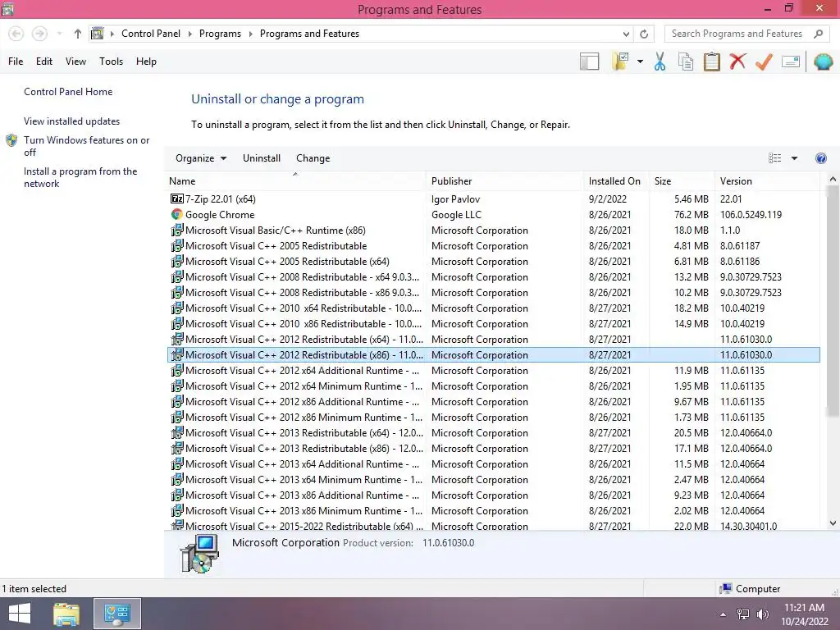The width and height of the screenshot is (840, 630).
Task: Click the folder options icon in toolbar
Action: tap(620, 62)
